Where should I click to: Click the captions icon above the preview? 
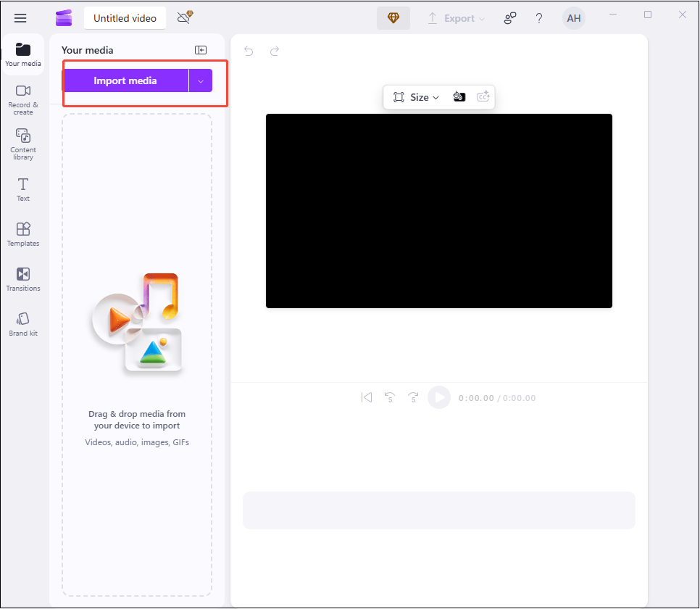coord(483,96)
